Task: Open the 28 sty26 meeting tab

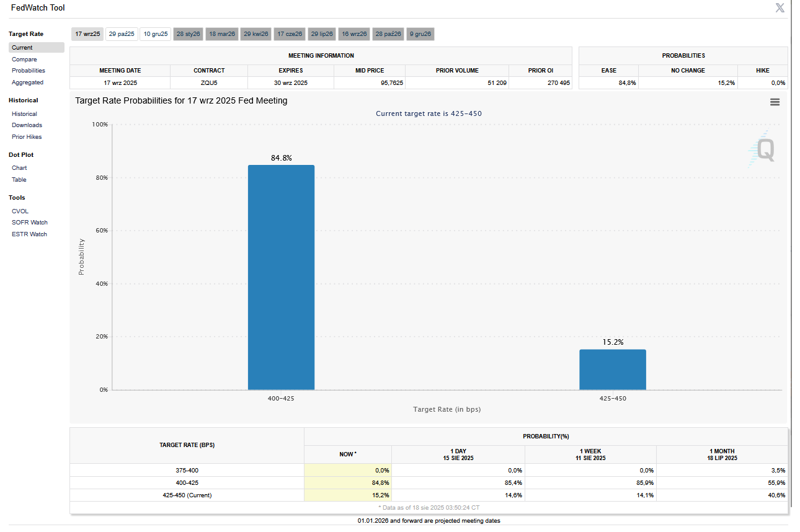Action: click(188, 34)
